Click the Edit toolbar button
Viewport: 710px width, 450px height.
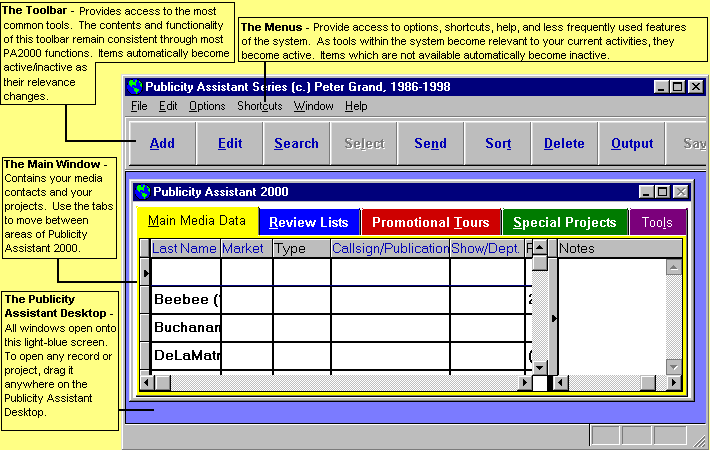pyautogui.click(x=230, y=144)
